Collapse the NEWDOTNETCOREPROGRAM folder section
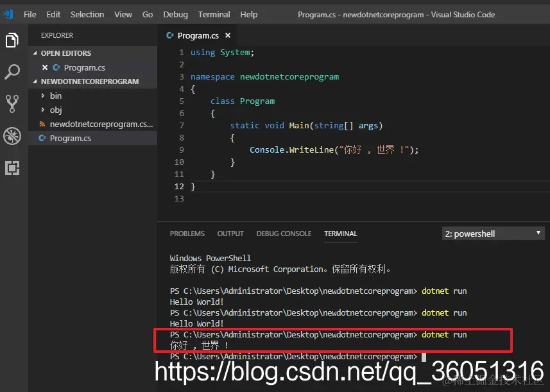The image size is (550, 392). click(x=35, y=81)
